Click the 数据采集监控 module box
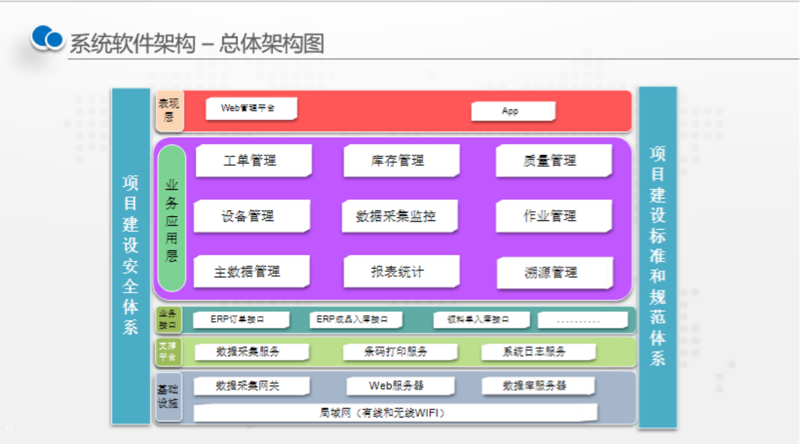 [398, 216]
